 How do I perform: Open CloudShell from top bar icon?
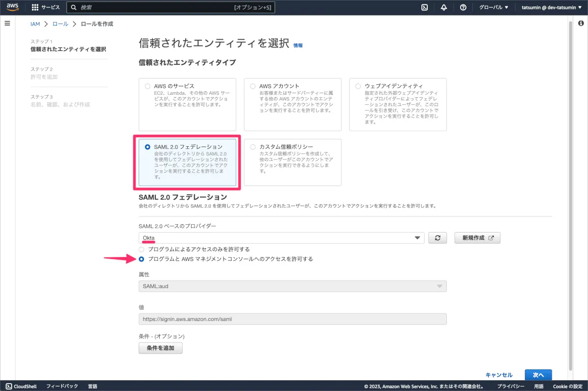pos(425,7)
